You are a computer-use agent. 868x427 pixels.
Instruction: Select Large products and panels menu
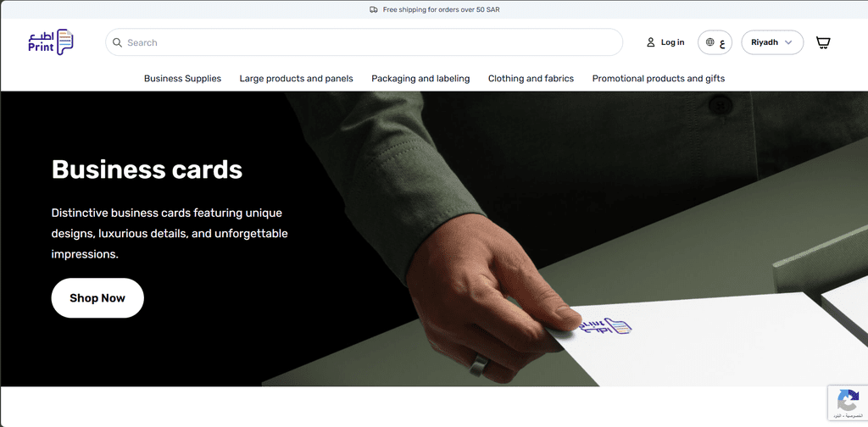point(296,79)
